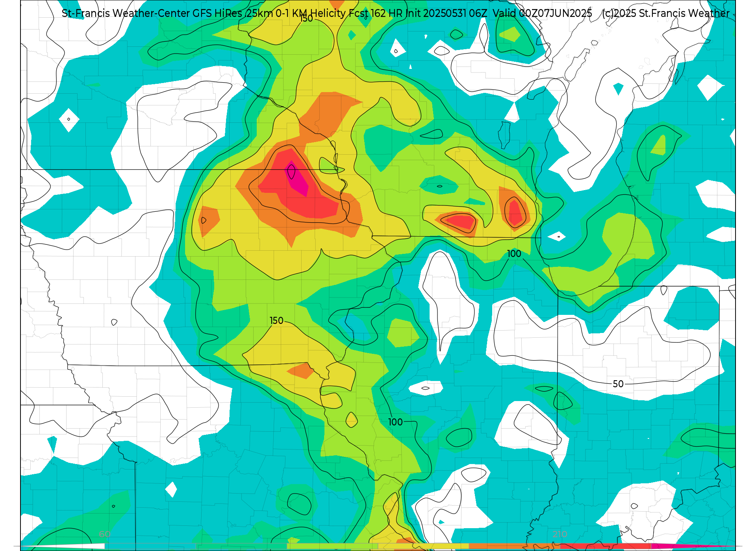Click the 'Valid 00Z07JUN2025' valid time text

click(x=542, y=13)
